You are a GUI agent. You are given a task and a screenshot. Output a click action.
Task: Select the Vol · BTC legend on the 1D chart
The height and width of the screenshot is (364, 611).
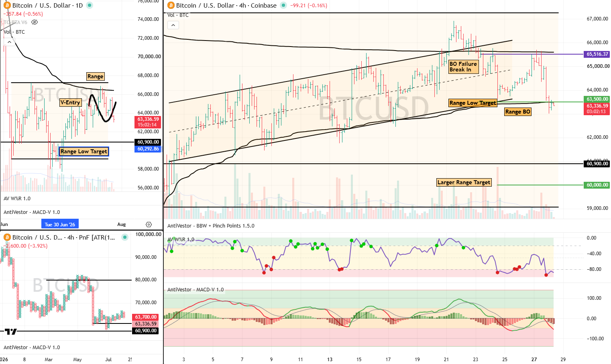pyautogui.click(x=14, y=32)
